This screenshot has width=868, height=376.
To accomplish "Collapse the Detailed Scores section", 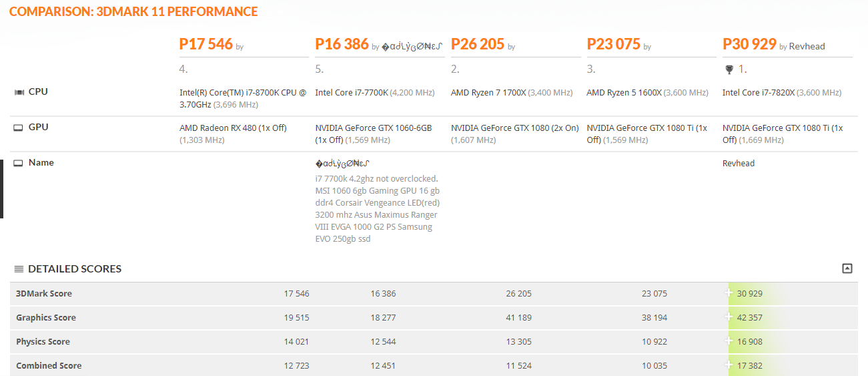I will pos(847,268).
